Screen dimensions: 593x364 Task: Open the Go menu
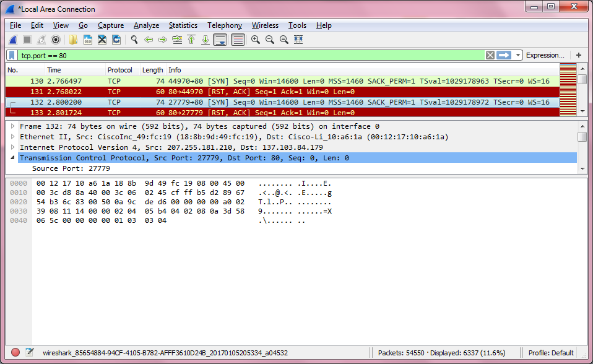(83, 25)
